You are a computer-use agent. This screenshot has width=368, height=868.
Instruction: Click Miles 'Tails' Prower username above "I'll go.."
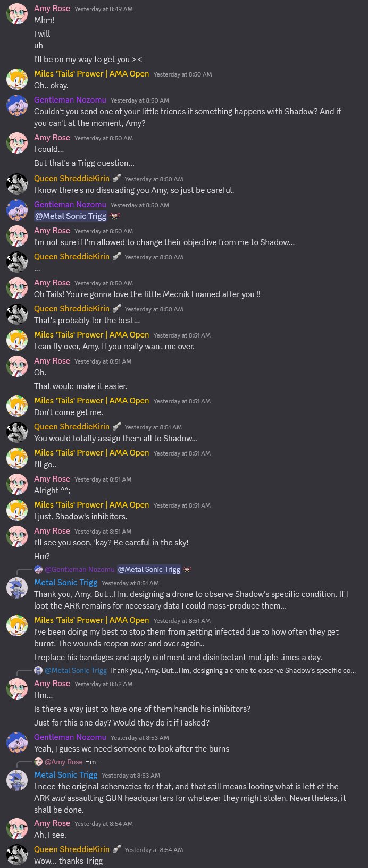coord(91,453)
